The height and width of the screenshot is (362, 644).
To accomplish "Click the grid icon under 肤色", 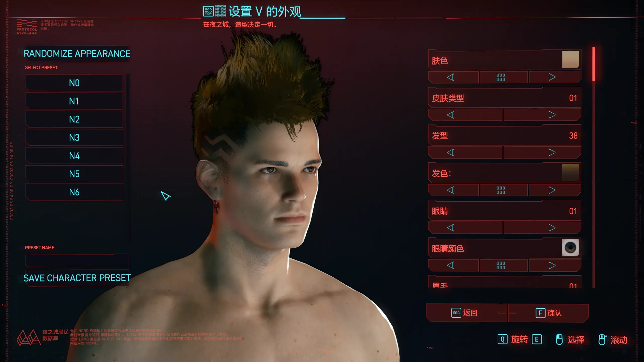I will click(x=500, y=77).
